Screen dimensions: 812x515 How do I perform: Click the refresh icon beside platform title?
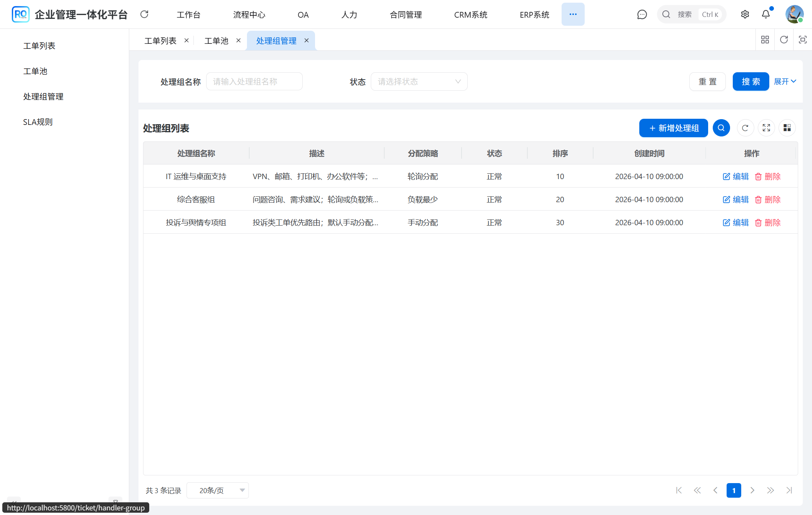[144, 15]
